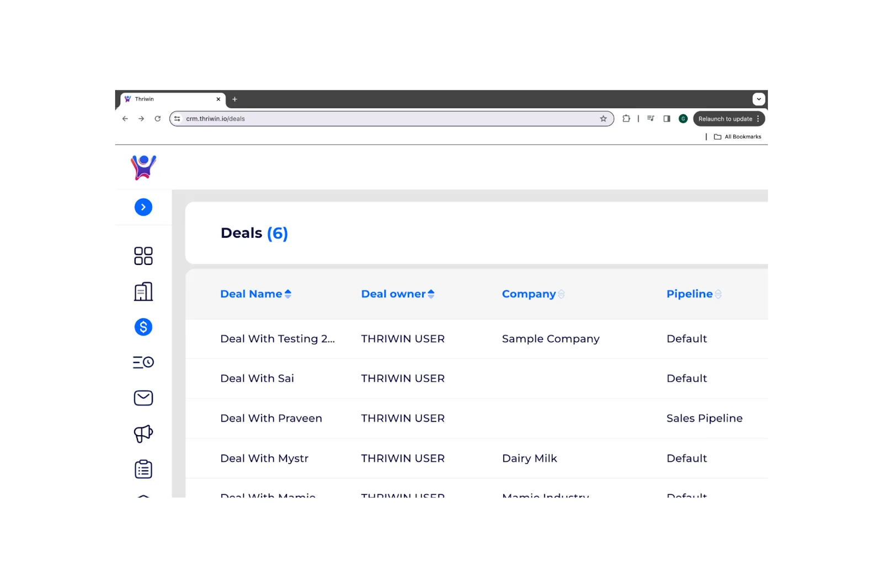
Task: Click Sales Pipeline cell in Praveen row
Action: point(704,418)
